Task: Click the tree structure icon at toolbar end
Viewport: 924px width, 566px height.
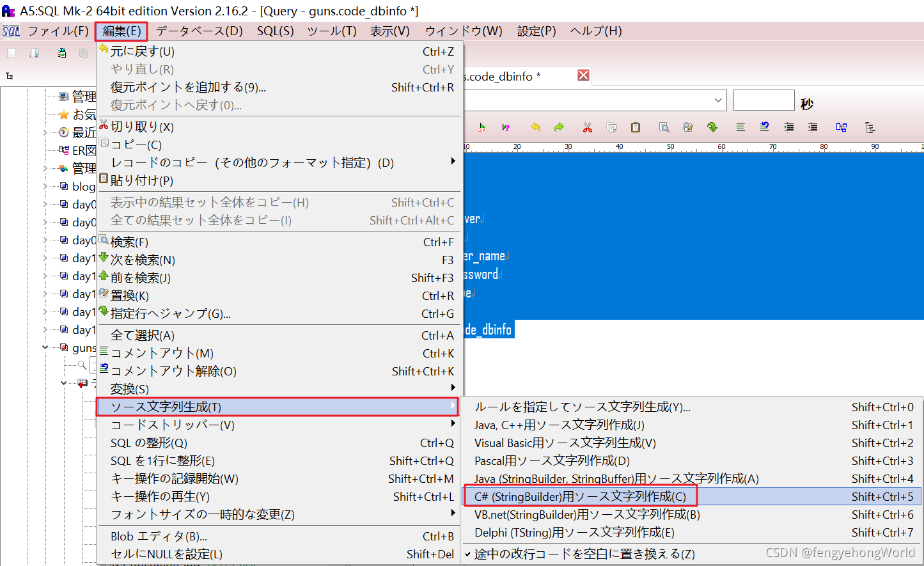Action: [x=870, y=127]
